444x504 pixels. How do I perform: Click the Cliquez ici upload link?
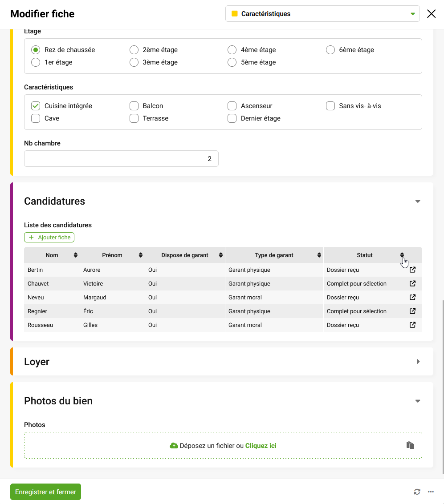click(x=261, y=445)
